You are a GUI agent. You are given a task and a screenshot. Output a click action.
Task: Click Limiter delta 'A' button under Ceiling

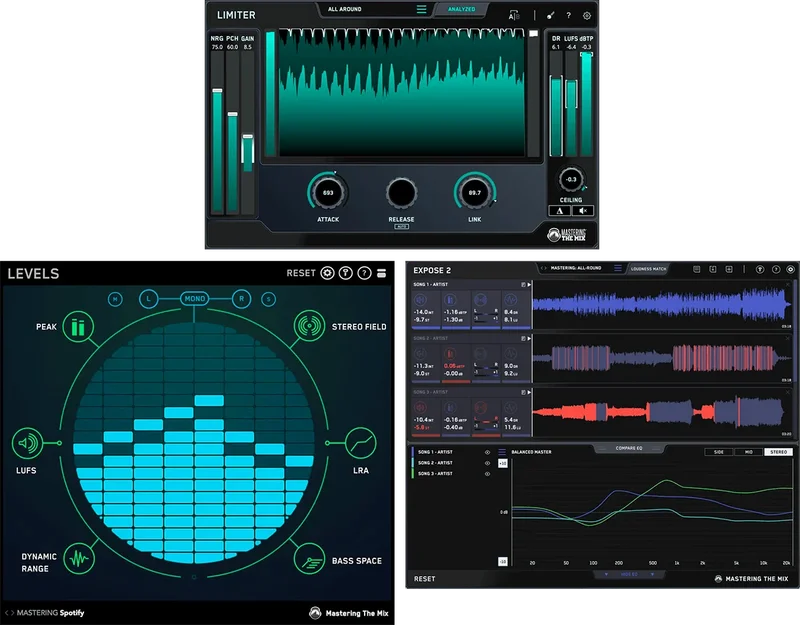click(x=560, y=211)
